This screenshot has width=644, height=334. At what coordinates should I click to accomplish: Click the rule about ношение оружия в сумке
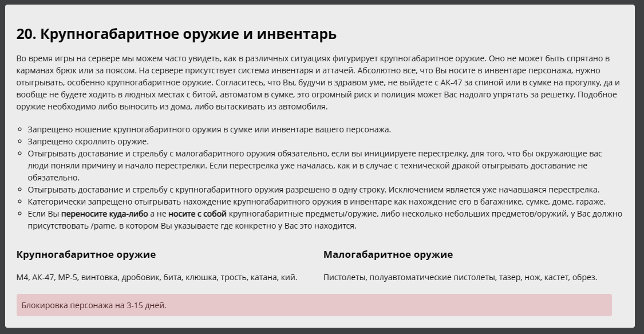(209, 129)
